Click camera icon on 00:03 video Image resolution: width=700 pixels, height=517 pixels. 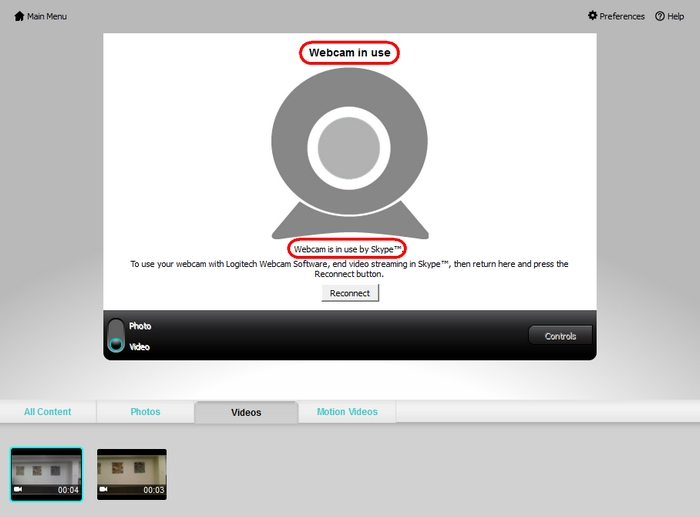point(103,489)
